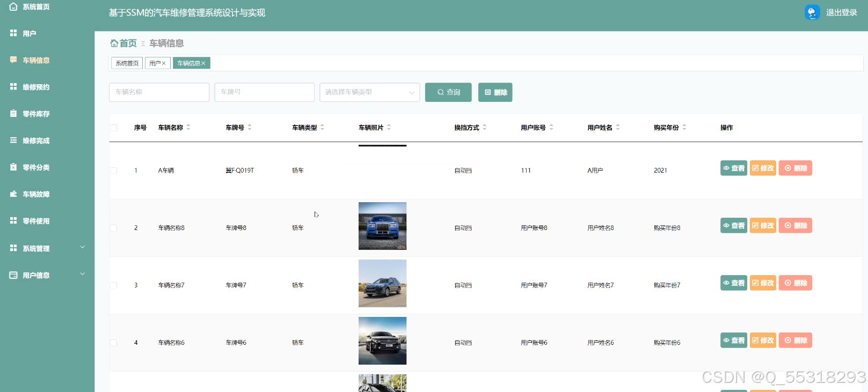Click 删除 for row 车辆名称6
Image resolution: width=868 pixels, height=392 pixels.
coord(796,341)
